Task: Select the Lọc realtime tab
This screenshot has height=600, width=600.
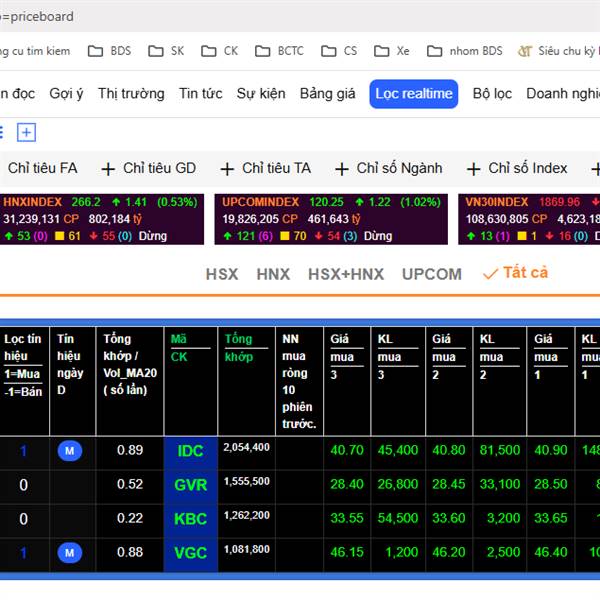Action: coord(414,94)
